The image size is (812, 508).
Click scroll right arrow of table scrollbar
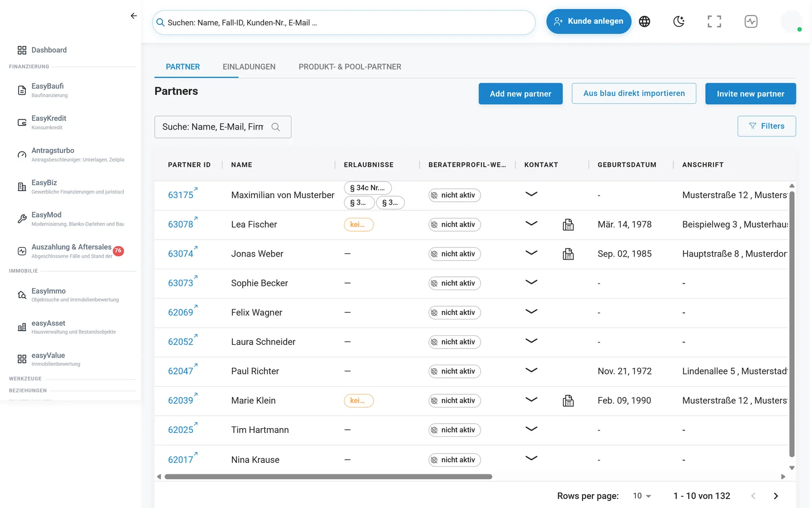click(783, 477)
